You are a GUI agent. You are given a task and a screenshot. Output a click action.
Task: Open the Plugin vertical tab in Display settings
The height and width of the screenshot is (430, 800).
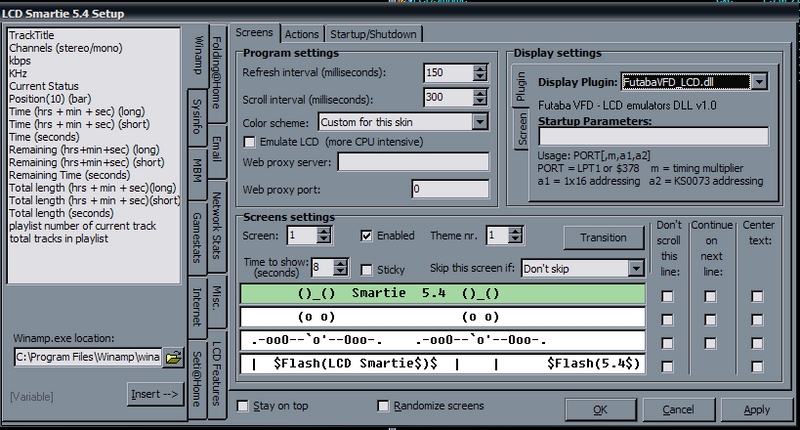tap(520, 86)
